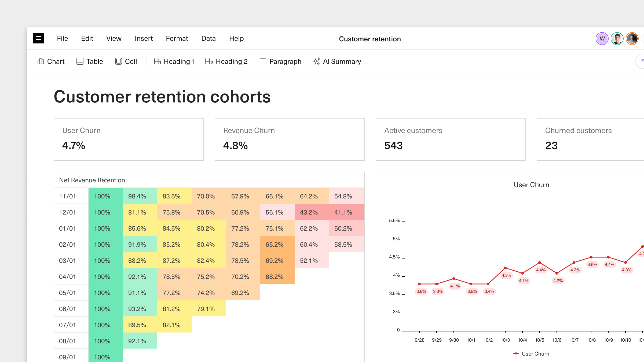Viewport: 644px width, 362px height.
Task: Insert a Chart from the toolbar
Action: point(51,61)
